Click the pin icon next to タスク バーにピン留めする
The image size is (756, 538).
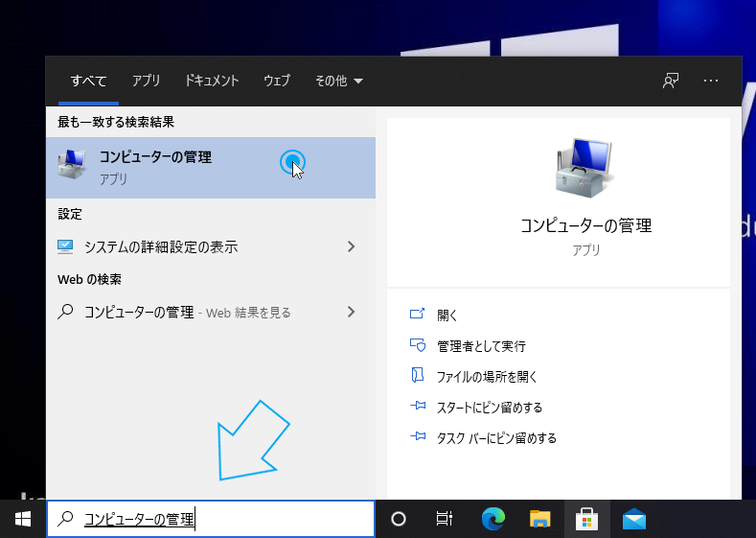[418, 436]
